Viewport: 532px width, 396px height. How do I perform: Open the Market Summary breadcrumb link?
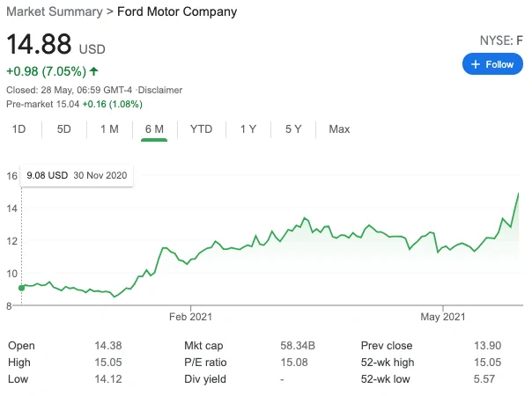[55, 11]
